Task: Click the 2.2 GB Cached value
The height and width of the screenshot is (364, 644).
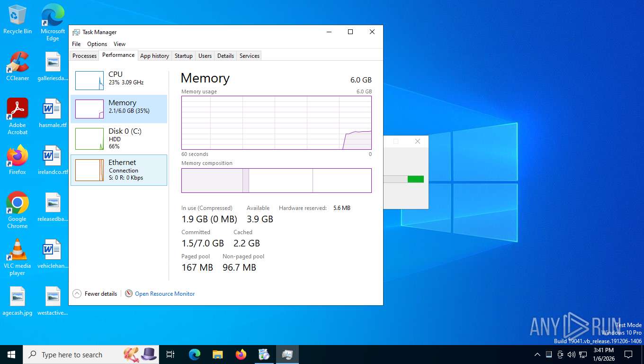Action: pos(247,243)
